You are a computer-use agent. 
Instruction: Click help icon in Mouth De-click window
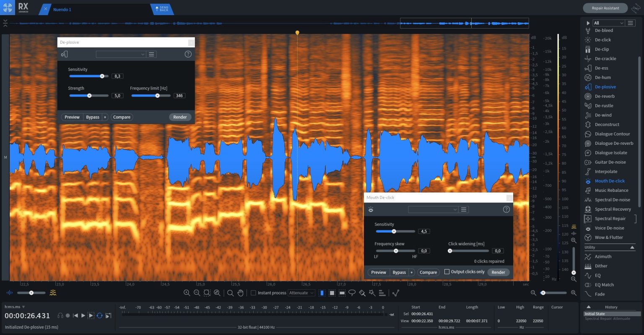(x=506, y=209)
